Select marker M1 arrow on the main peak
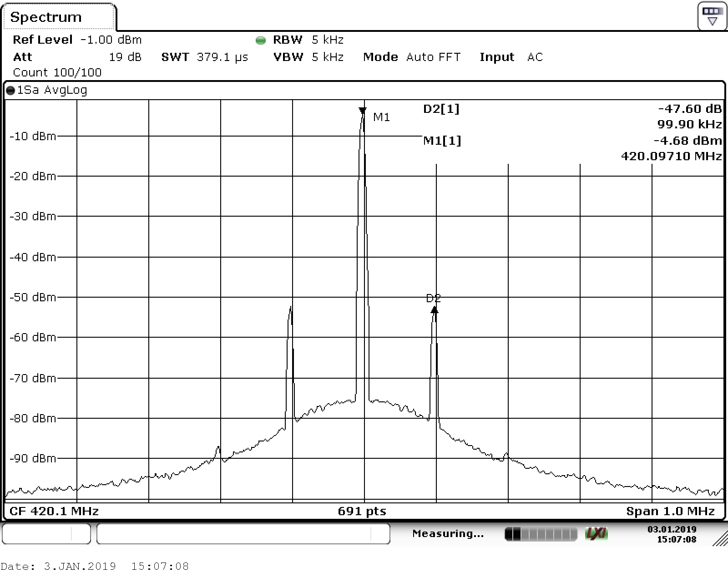728x588 pixels. pyautogui.click(x=363, y=110)
